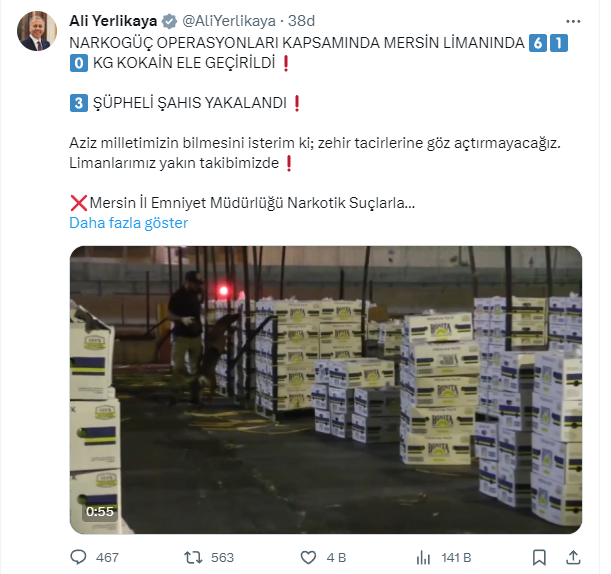Click the 141 B views count
The image size is (611, 574).
[x=456, y=558]
